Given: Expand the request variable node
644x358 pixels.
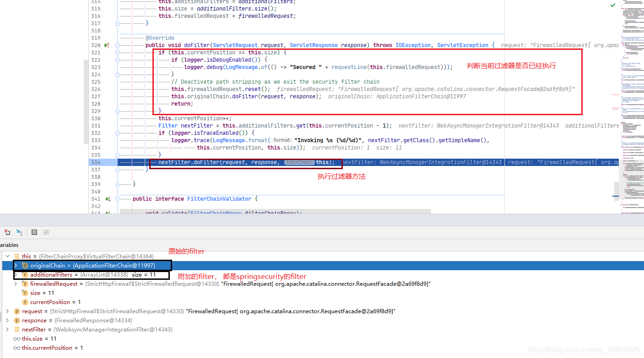Looking at the screenshot, I should (7, 311).
